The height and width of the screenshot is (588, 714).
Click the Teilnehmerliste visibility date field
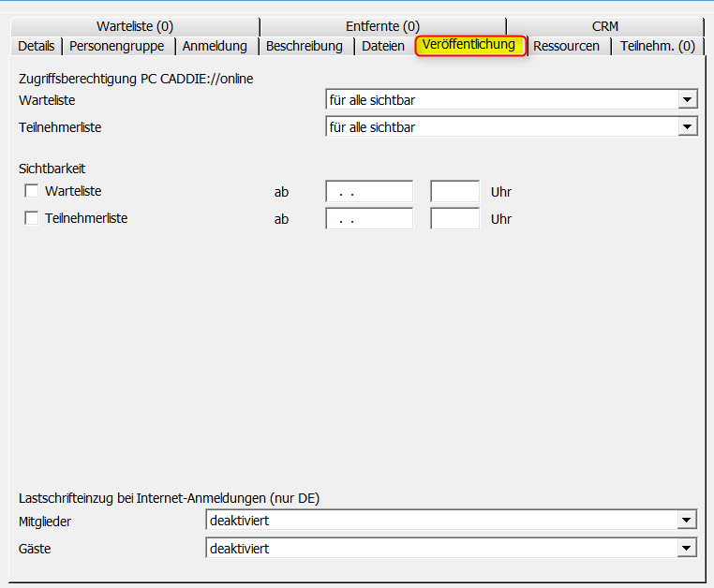[x=368, y=219]
